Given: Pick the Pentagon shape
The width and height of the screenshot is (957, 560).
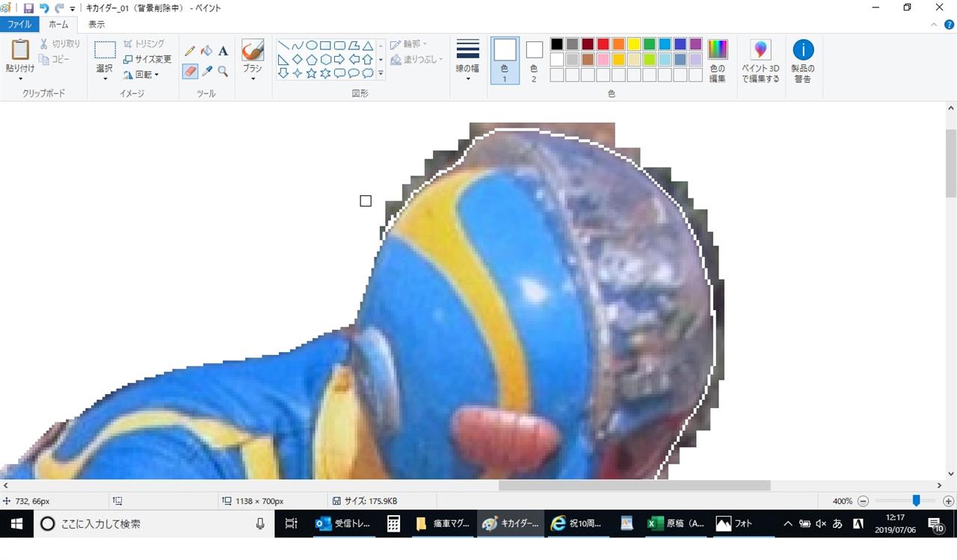Looking at the screenshot, I should point(312,59).
